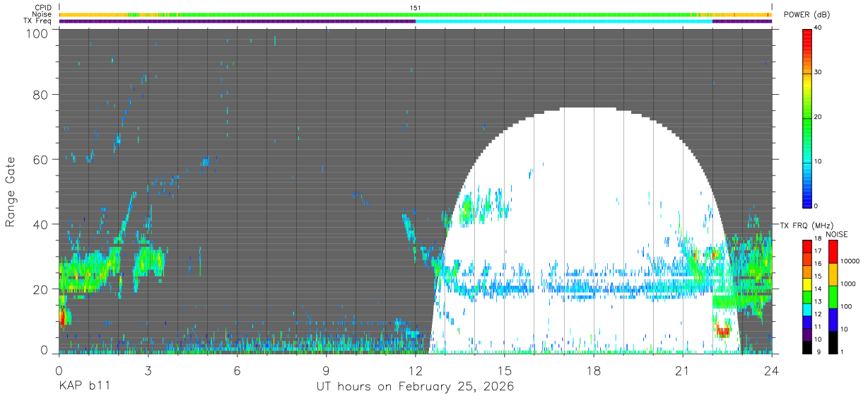
Task: Click the NOISE legend color bar
Action: point(832,297)
